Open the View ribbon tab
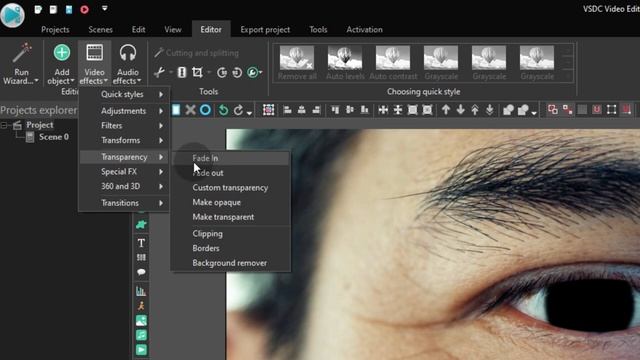Image resolution: width=640 pixels, height=360 pixels. tap(173, 29)
